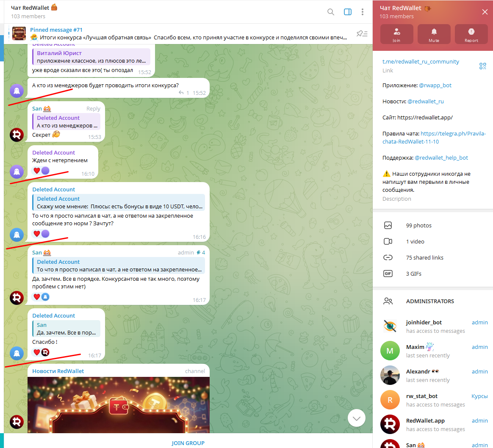Open the pinned messages list icon
This screenshot has width=493, height=448.
pos(362,34)
